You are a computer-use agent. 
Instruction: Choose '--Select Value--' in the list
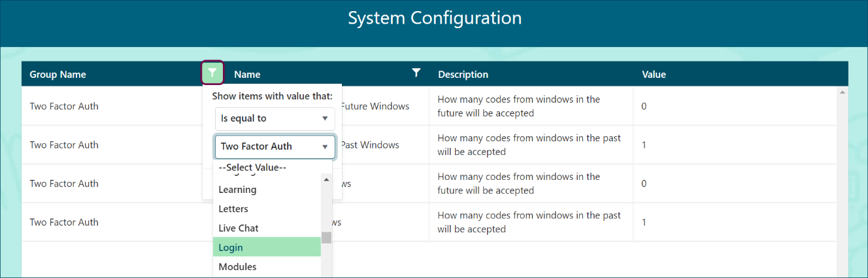[252, 167]
